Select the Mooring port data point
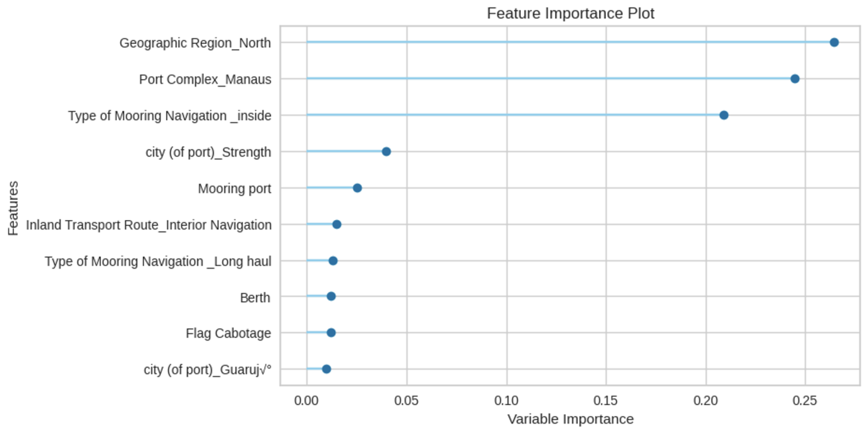Image resolution: width=868 pixels, height=432 pixels. 357,188
